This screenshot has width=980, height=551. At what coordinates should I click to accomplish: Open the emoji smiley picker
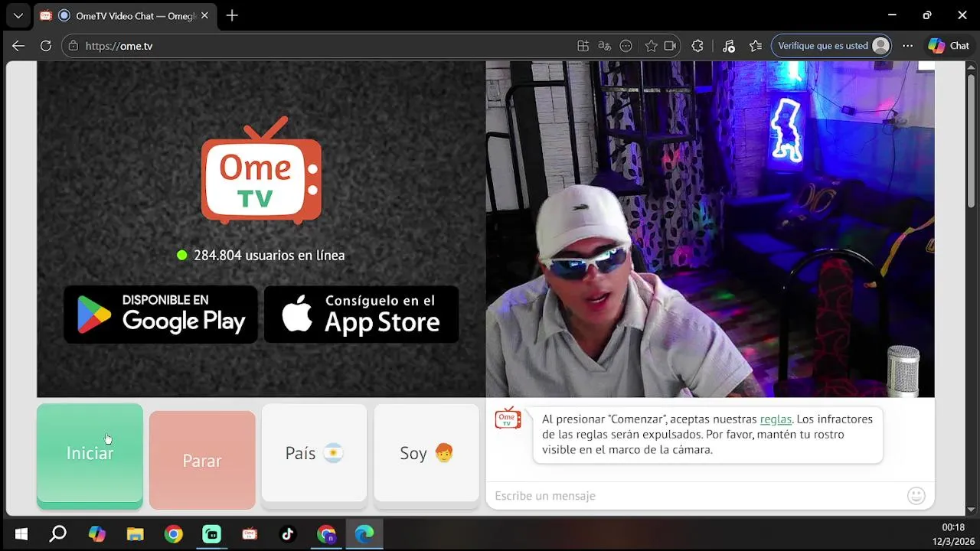[x=916, y=496]
